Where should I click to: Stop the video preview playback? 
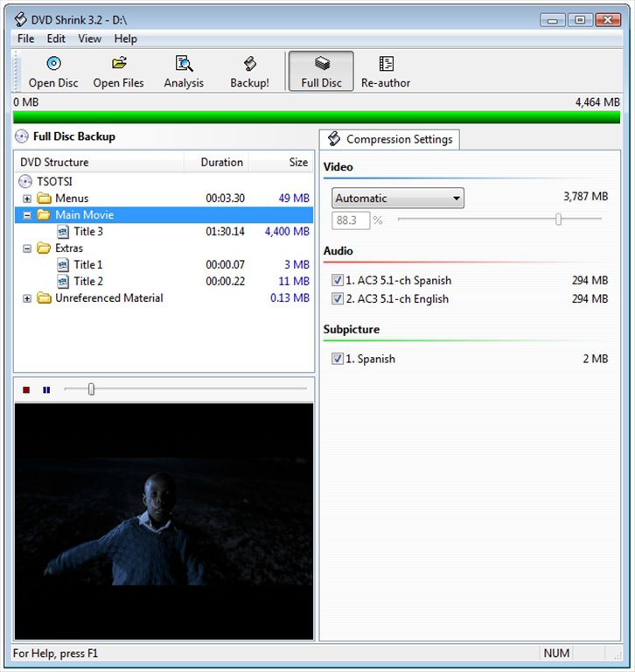(x=26, y=389)
